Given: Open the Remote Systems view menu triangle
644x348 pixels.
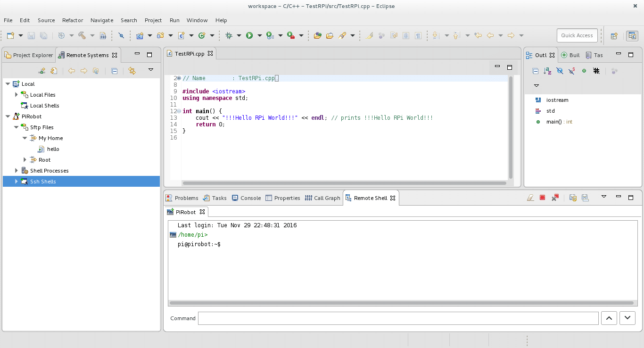Looking at the screenshot, I should tap(151, 70).
